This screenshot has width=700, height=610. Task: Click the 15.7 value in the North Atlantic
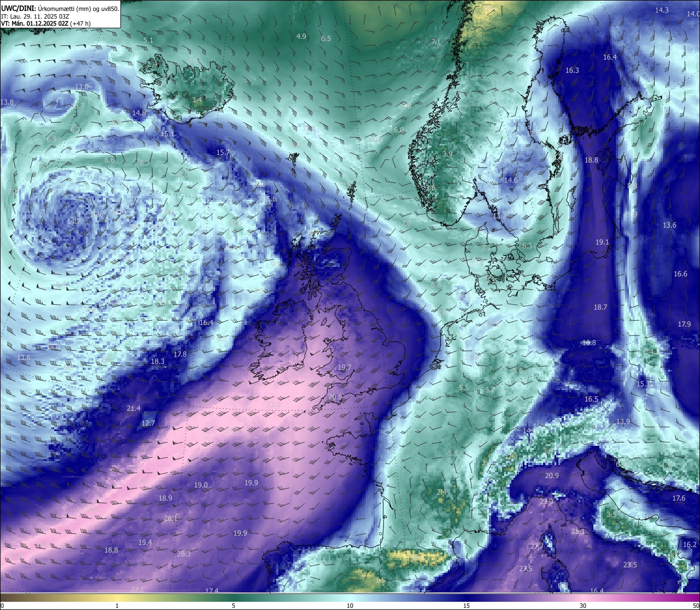tap(223, 153)
